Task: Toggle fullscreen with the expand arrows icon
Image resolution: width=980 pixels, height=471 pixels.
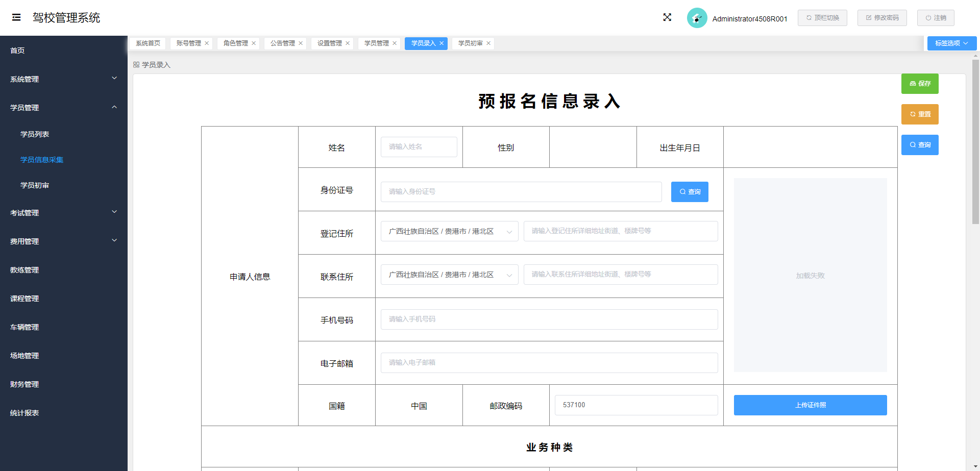Action: coord(667,17)
